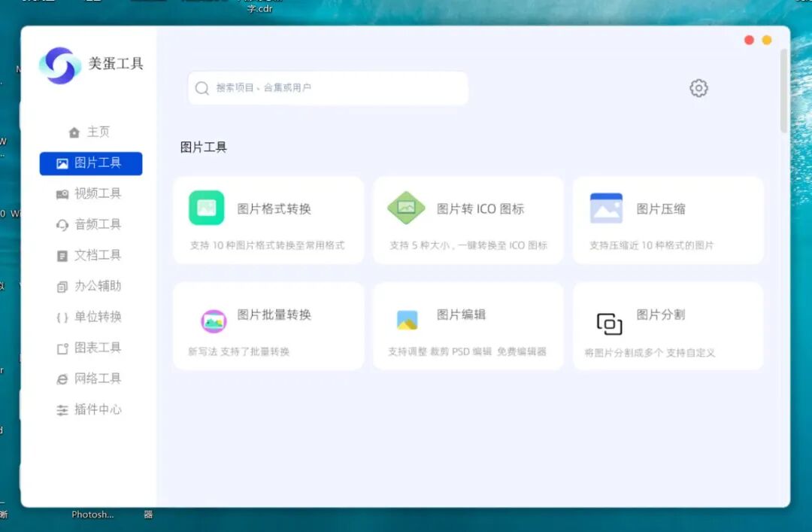Close window with red dot button
The height and width of the screenshot is (532, 812).
pyautogui.click(x=749, y=41)
